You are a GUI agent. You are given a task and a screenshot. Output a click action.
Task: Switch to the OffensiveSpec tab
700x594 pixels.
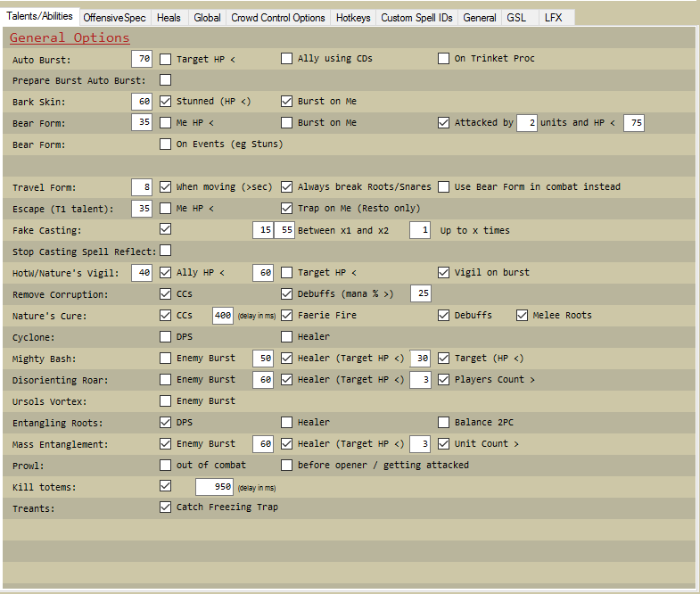[115, 18]
